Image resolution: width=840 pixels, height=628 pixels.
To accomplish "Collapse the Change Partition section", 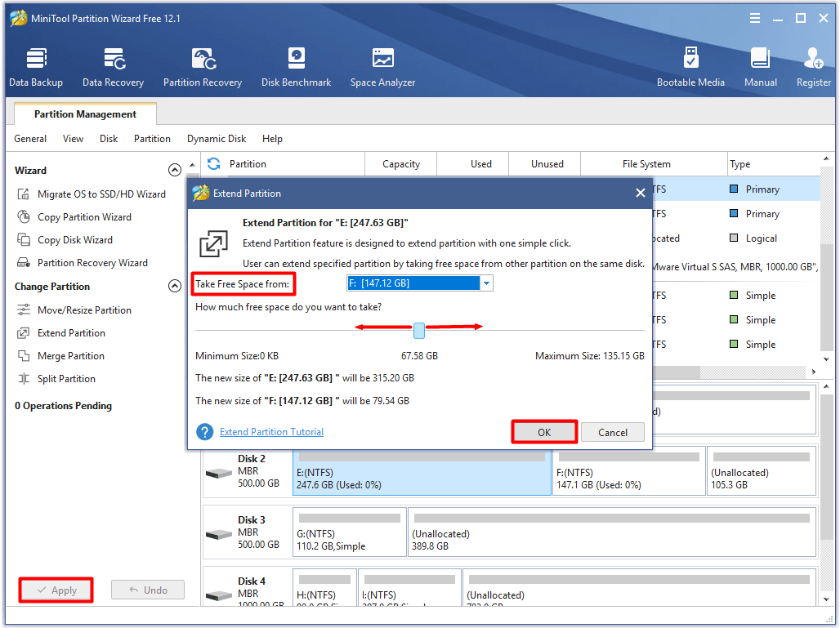I will [175, 286].
